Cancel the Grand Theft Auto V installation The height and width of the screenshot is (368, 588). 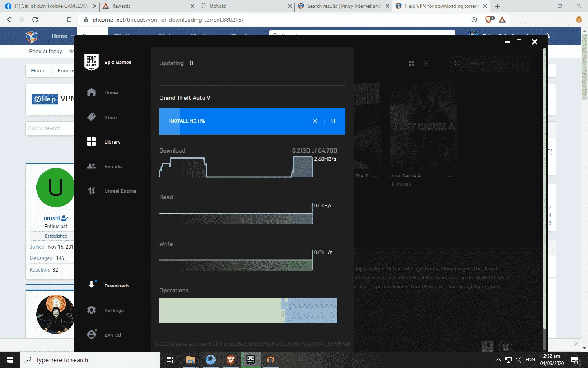point(315,121)
